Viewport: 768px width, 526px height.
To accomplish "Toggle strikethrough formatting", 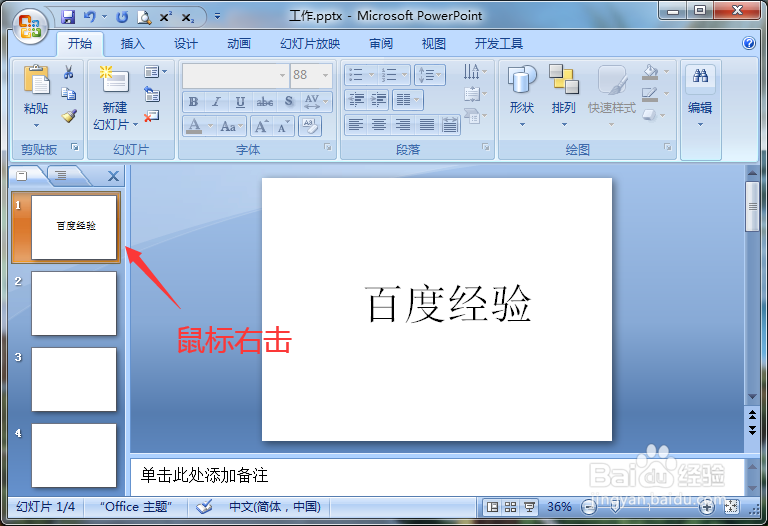I will (264, 101).
